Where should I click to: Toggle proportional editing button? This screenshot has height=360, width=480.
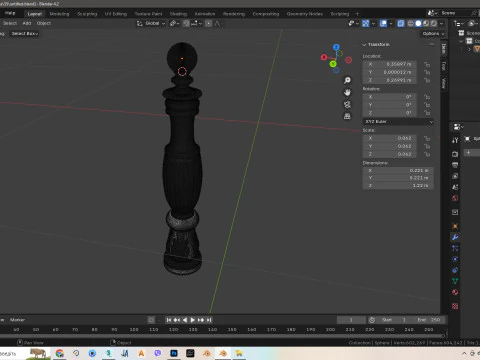click(209, 23)
